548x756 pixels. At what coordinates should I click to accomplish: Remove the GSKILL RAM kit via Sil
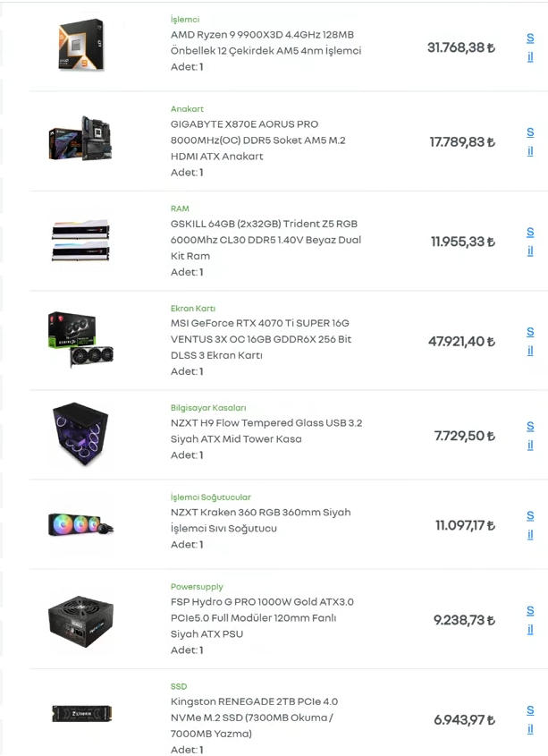point(530,242)
